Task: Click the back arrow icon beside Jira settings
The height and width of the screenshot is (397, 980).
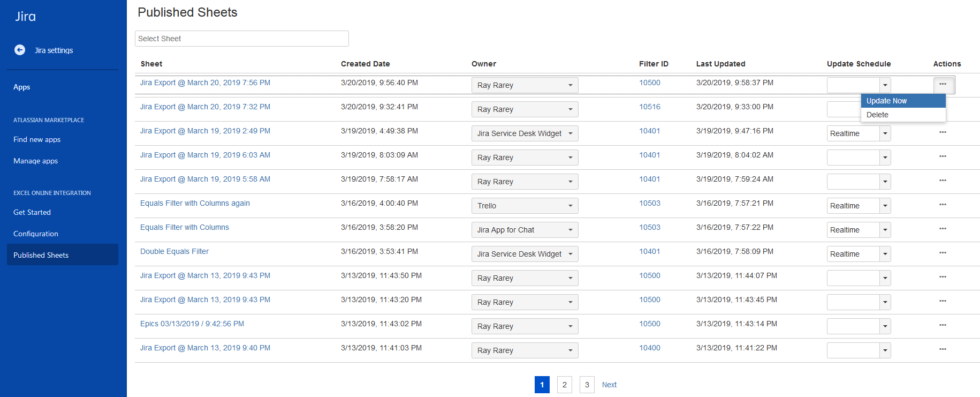Action: tap(20, 50)
